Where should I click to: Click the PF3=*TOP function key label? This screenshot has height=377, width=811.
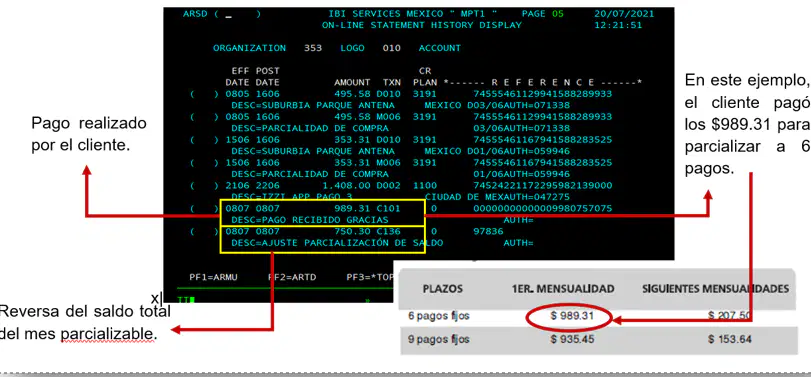[370, 277]
